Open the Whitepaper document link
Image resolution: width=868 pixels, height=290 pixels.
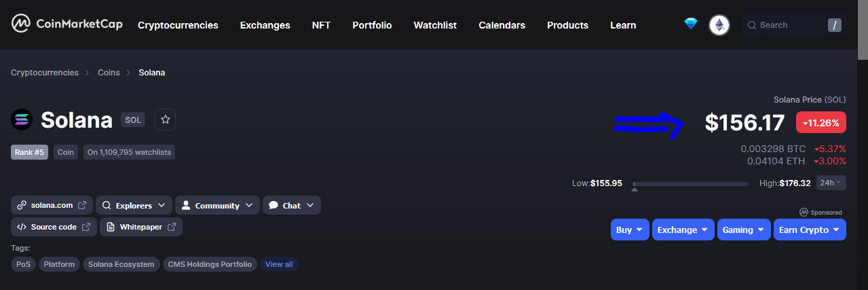(141, 227)
